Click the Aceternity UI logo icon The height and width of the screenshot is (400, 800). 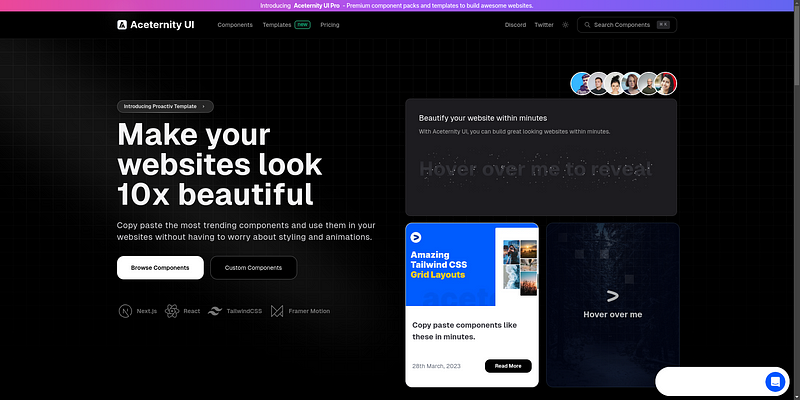pyautogui.click(x=122, y=24)
